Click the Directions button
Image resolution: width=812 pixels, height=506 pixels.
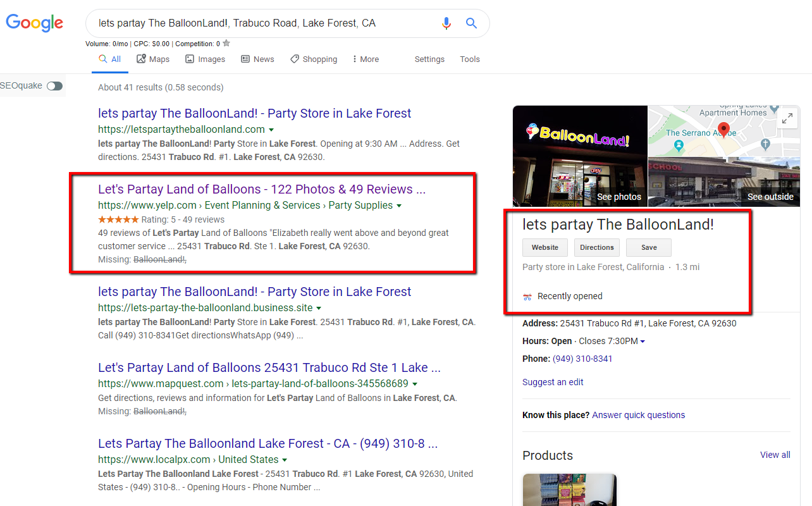click(x=597, y=247)
